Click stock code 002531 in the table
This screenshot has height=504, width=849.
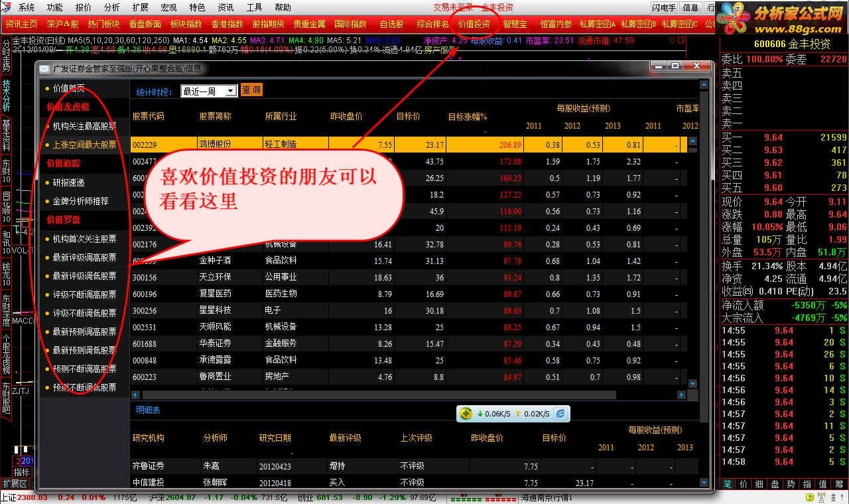tap(144, 327)
